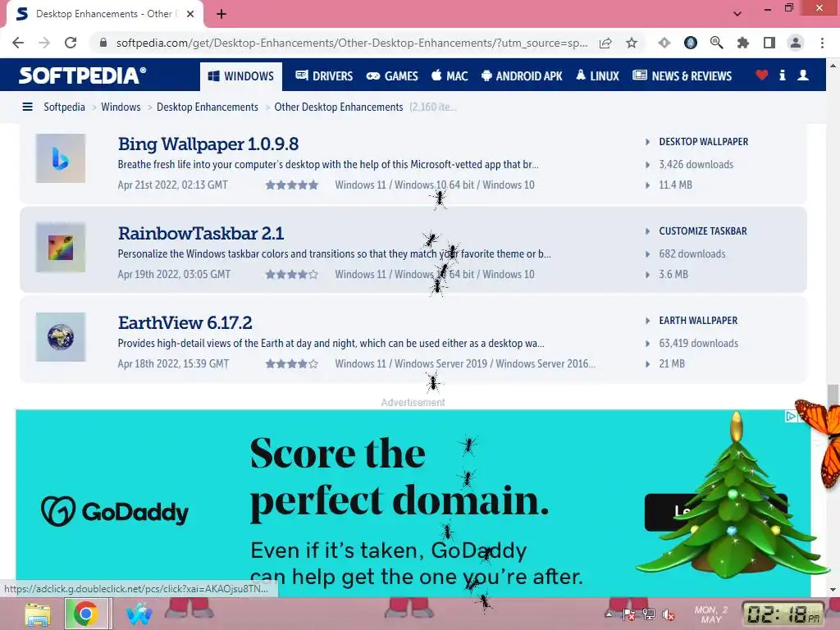840x630 pixels.
Task: Click the Chrome taskbar icon
Action: (85, 614)
